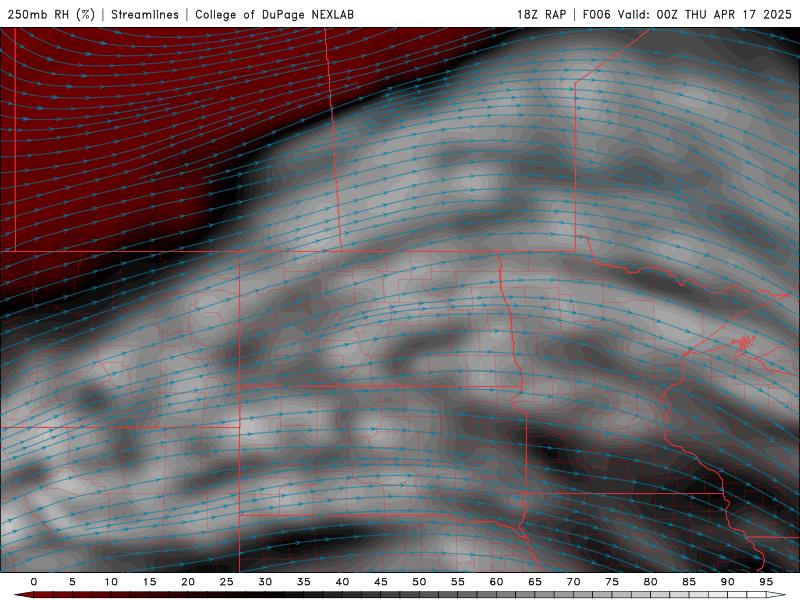The width and height of the screenshot is (800, 600).
Task: Click the colorbar label '75'
Action: (x=612, y=582)
